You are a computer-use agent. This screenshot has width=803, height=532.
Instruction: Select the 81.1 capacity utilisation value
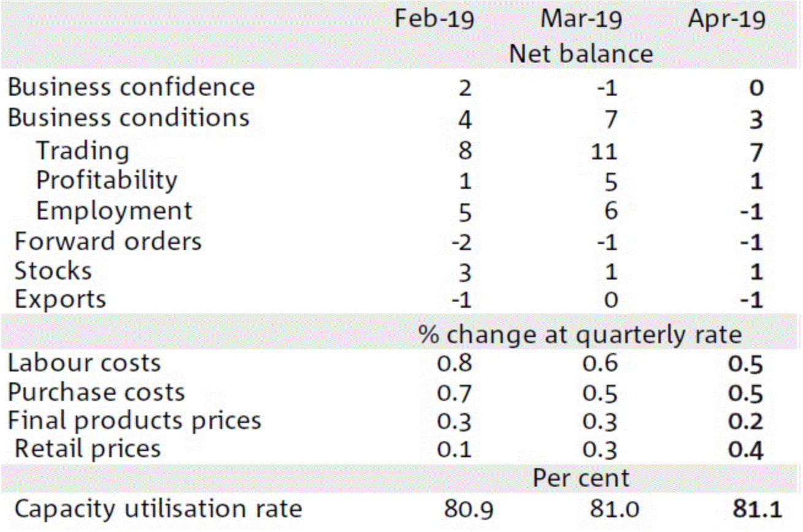click(759, 509)
